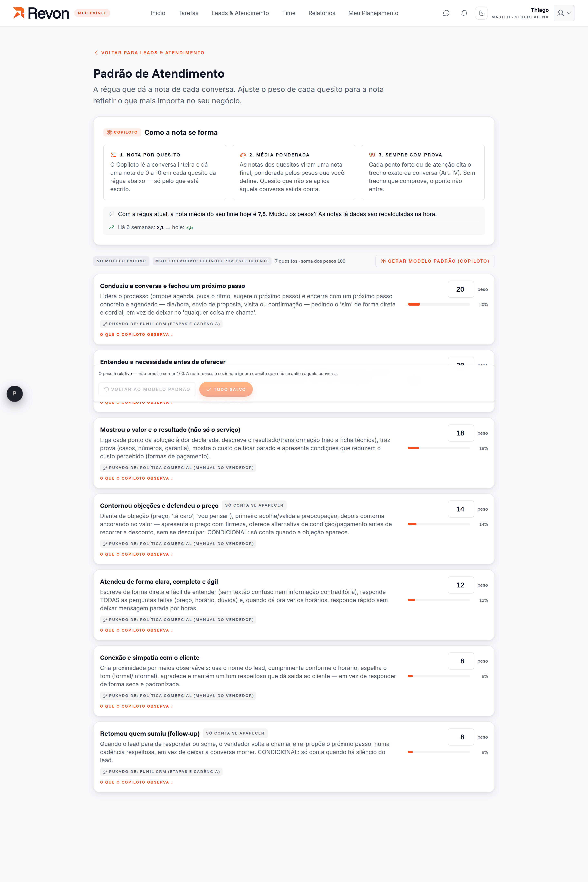Image resolution: width=588 pixels, height=882 pixels.
Task: Click the round P floating avatar
Action: [x=15, y=394]
